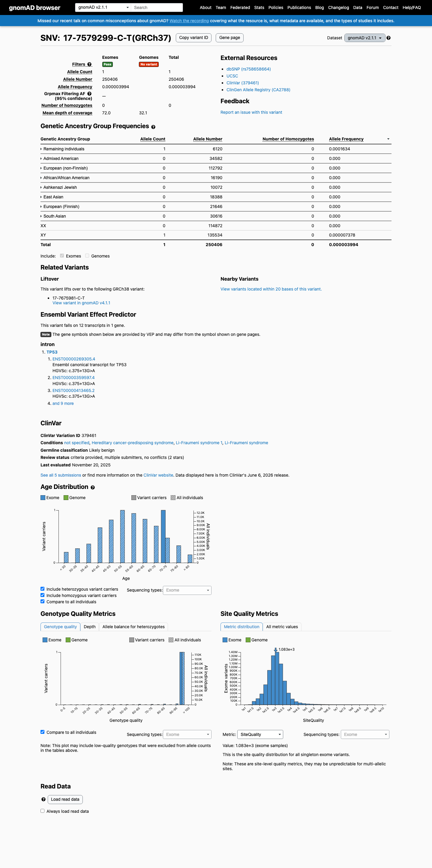
Task: Open the About menu item
Action: coord(205,8)
